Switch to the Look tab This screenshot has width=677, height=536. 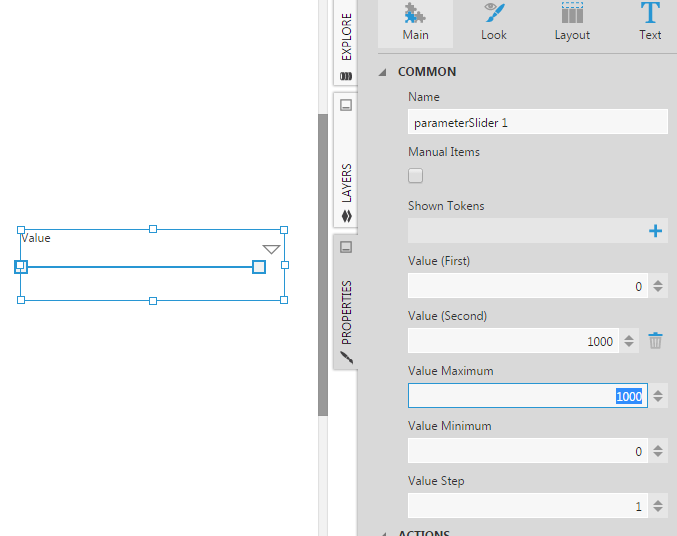pos(493,24)
